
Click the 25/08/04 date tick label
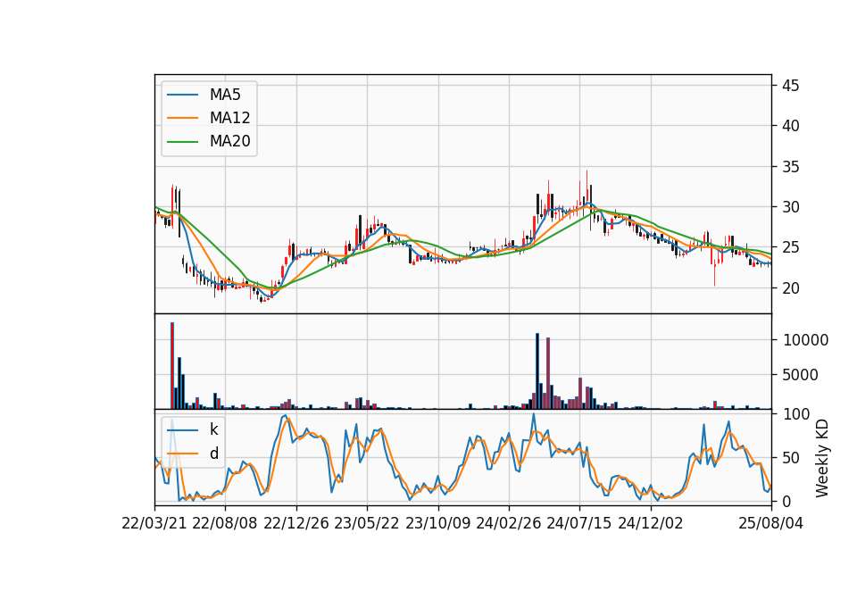(770, 523)
